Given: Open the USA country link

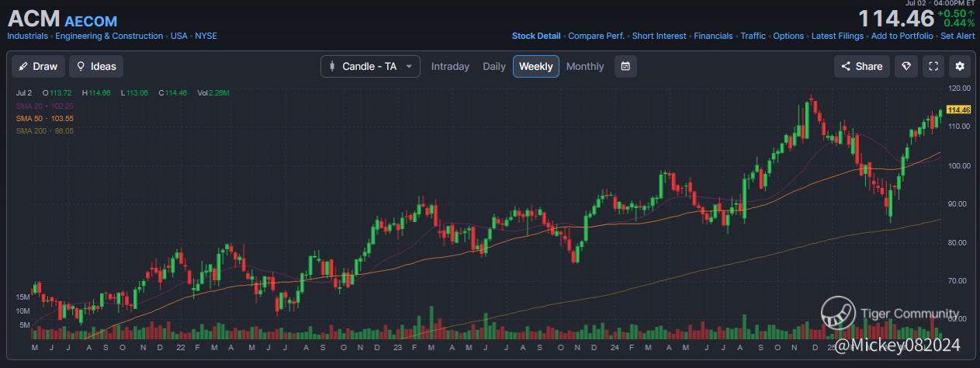Looking at the screenshot, I should [x=179, y=36].
